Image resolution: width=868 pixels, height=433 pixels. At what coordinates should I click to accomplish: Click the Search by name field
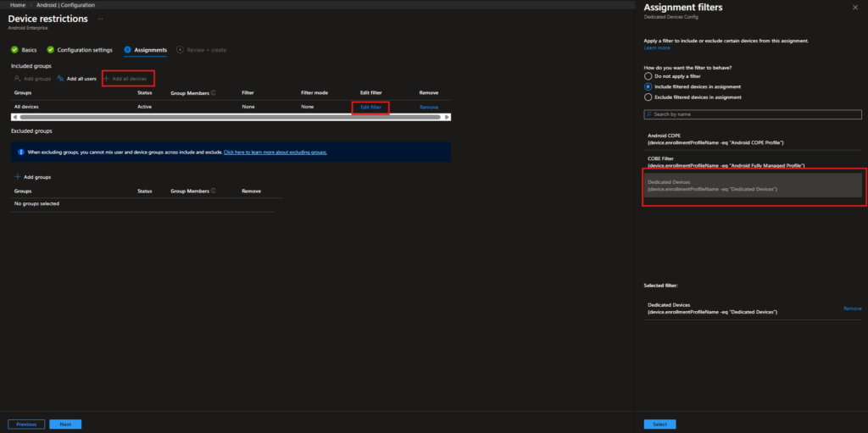point(753,114)
